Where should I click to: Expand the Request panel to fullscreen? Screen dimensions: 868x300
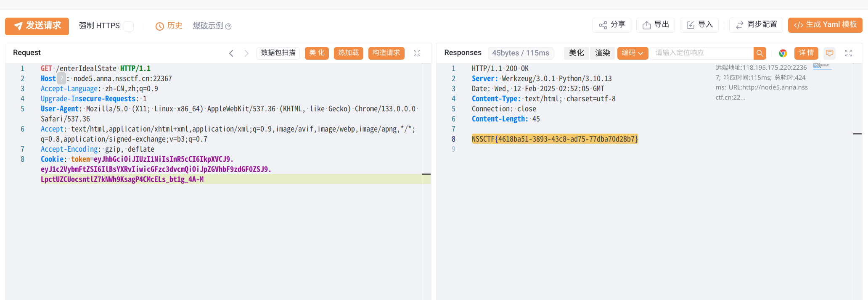[417, 53]
